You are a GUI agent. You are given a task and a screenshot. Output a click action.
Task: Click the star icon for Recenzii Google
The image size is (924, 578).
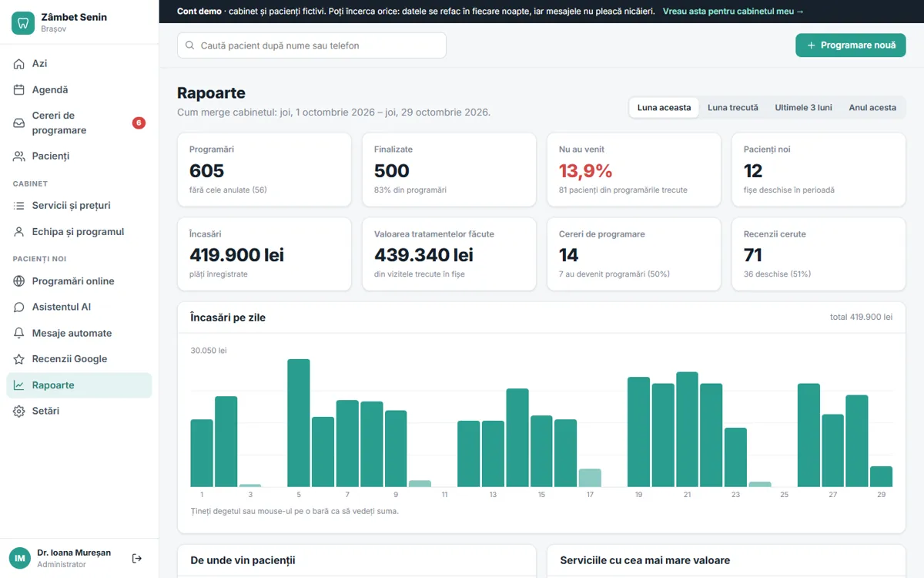[19, 359]
